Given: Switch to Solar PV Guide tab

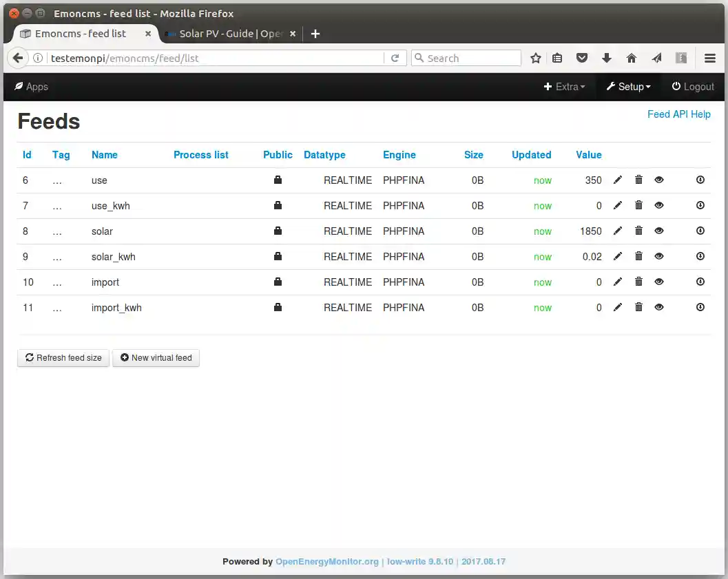Looking at the screenshot, I should [x=229, y=34].
